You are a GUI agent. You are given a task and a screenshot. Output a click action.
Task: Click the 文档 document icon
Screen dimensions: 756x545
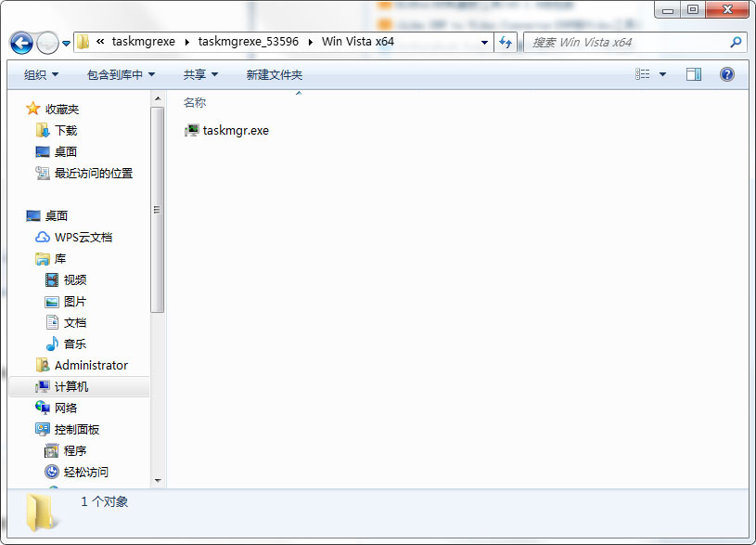tap(52, 322)
